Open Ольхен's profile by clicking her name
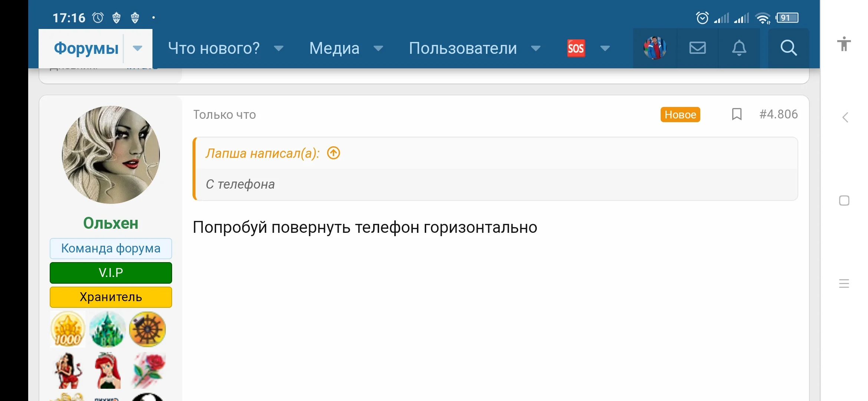Viewport: 868px width, 401px height. point(111,224)
